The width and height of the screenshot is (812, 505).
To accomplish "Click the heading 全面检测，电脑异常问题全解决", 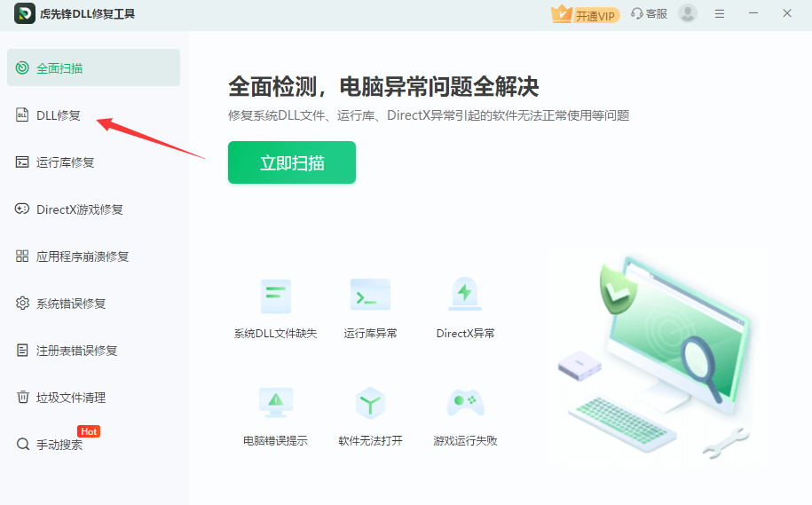I will (383, 86).
